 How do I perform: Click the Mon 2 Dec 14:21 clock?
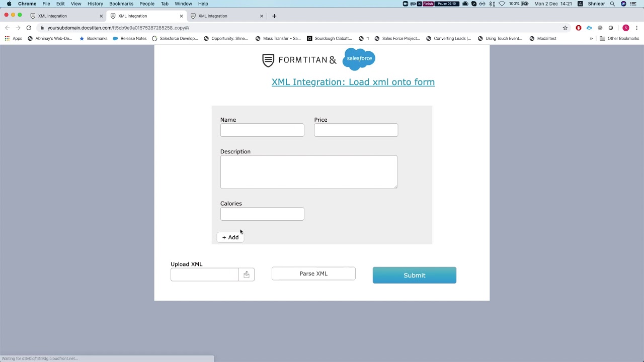(x=553, y=4)
